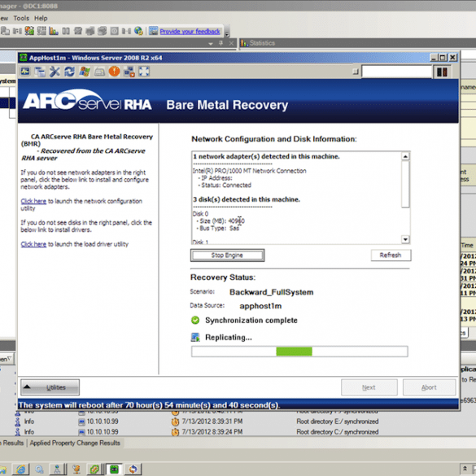Click the trophy-like orange icon in the taskbar

[x=76, y=469]
